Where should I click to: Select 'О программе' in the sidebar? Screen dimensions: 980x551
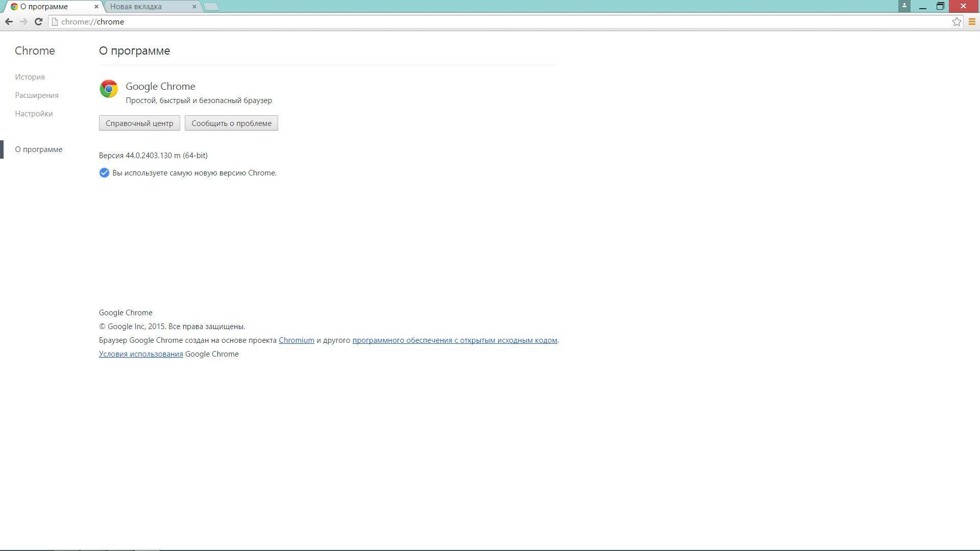click(x=39, y=149)
